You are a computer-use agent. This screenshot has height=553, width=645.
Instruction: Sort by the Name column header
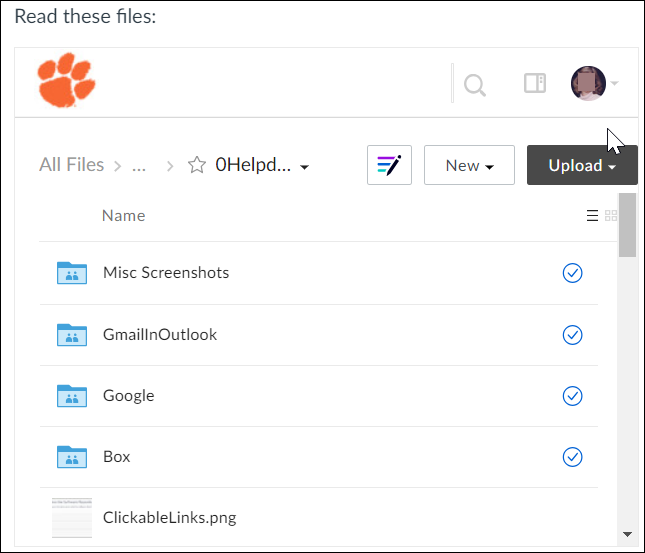point(123,216)
